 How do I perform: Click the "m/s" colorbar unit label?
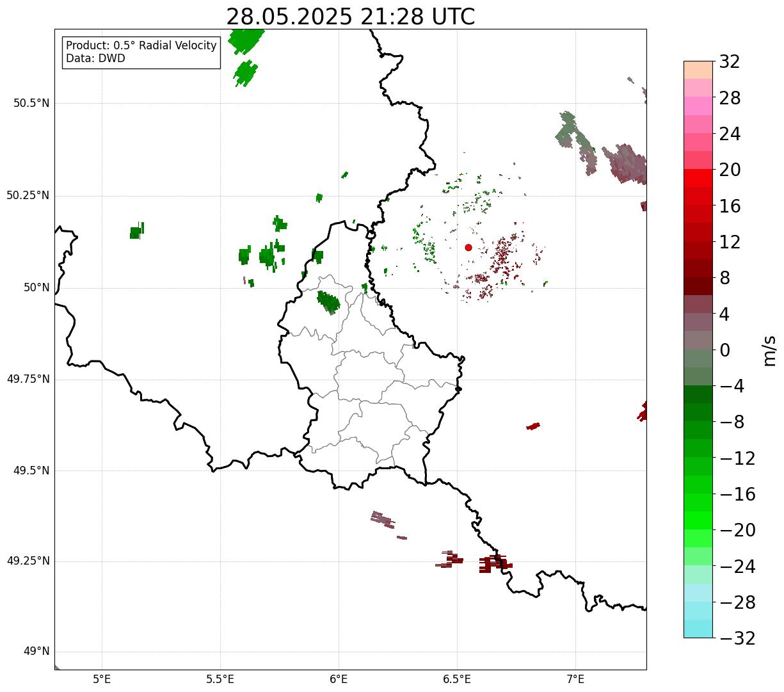pyautogui.click(x=770, y=350)
